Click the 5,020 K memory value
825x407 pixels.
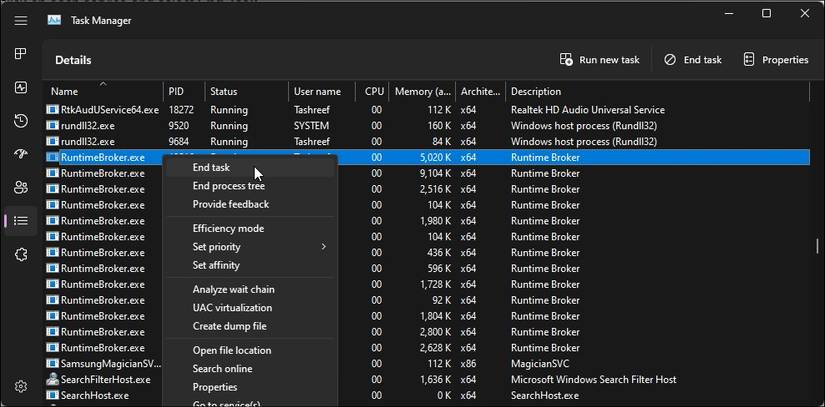(x=435, y=157)
